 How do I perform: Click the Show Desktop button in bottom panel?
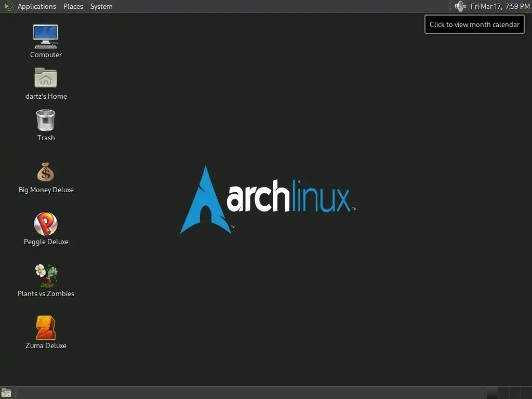tap(6, 393)
